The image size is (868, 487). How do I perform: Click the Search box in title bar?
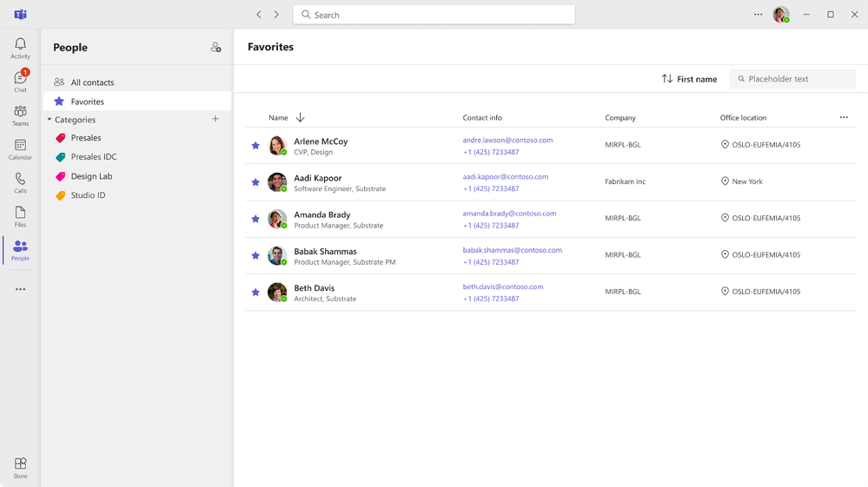pyautogui.click(x=434, y=15)
